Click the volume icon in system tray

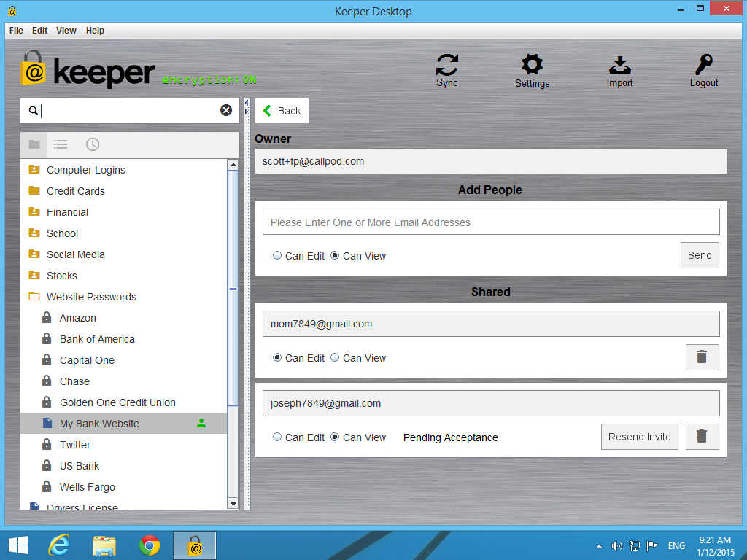click(617, 546)
